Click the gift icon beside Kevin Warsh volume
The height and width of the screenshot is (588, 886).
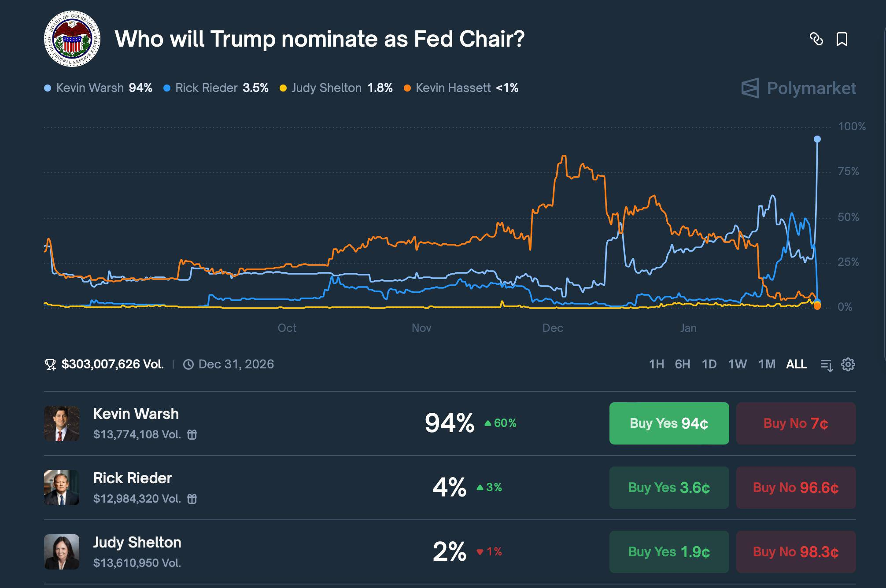[192, 435]
